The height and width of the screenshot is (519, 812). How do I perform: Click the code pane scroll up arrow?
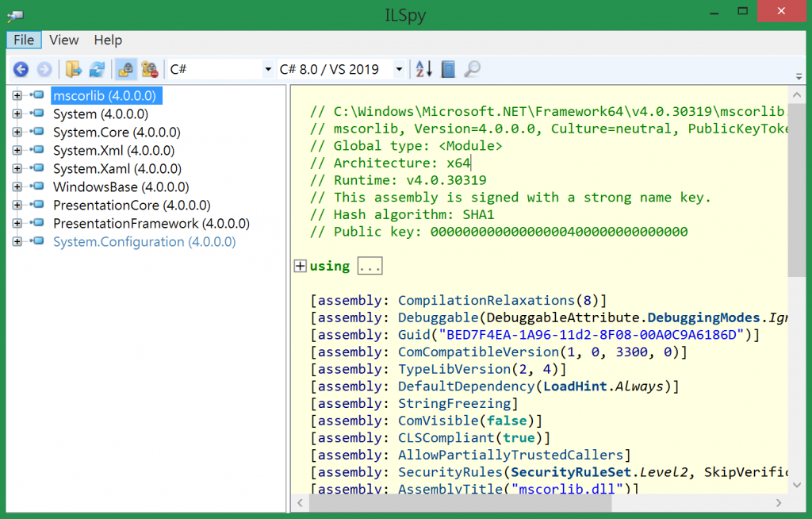(796, 95)
